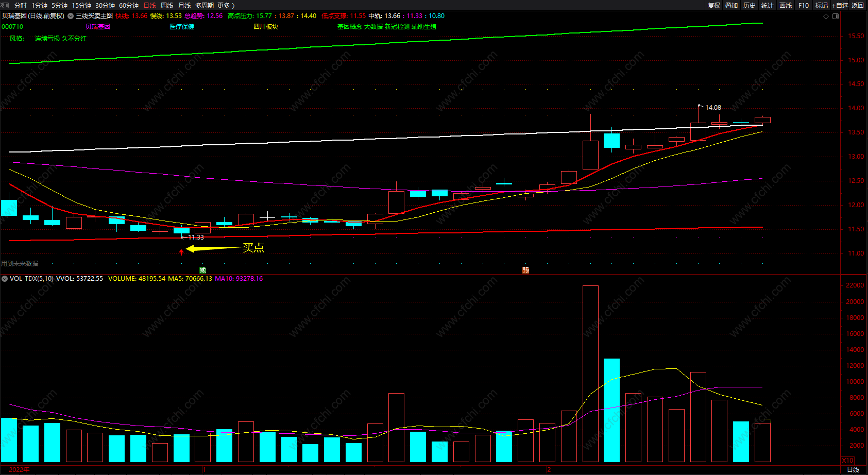868x475 pixels.
Task: Click the 2022年 label on the time axis
Action: click(20, 469)
